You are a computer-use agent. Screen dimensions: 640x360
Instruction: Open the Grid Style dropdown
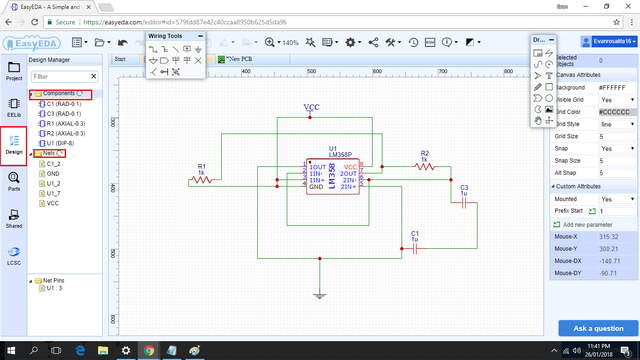point(617,124)
